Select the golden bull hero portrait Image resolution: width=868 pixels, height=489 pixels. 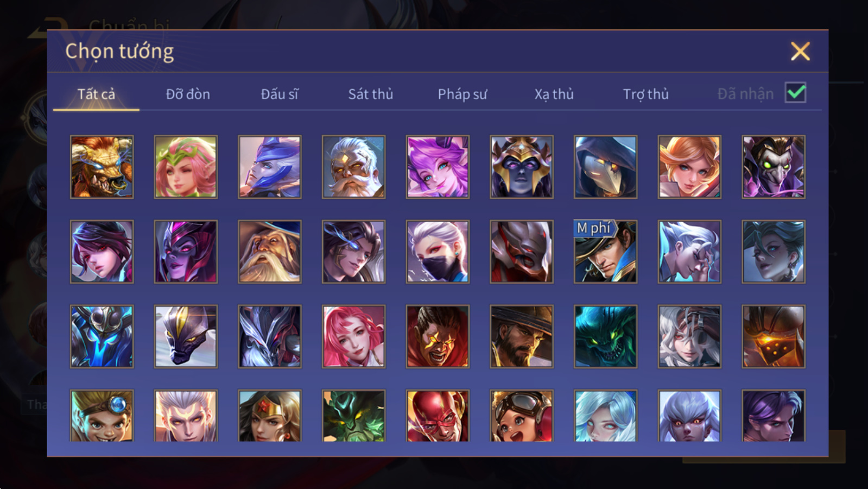tap(102, 167)
